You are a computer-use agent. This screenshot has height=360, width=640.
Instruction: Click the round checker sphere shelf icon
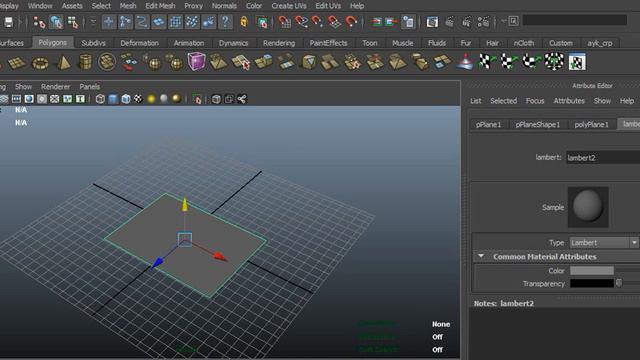[x=554, y=62]
